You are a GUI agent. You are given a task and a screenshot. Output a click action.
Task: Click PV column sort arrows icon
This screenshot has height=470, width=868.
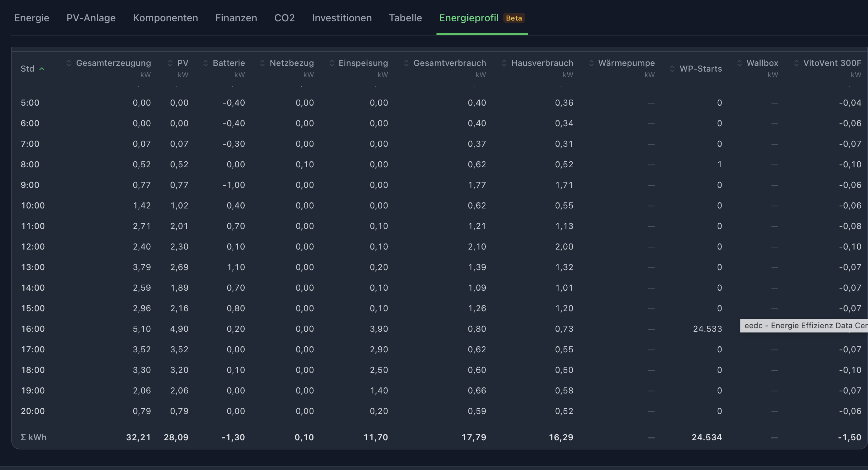coord(170,63)
